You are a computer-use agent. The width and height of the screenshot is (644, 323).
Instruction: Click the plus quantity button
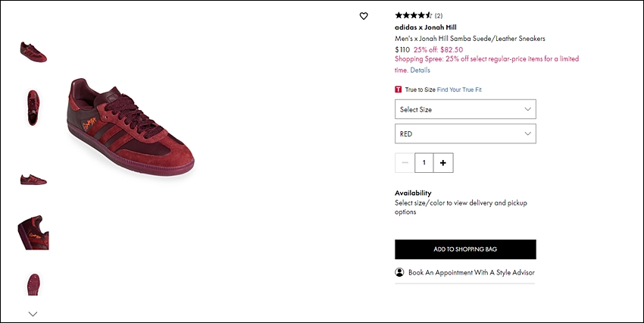[443, 163]
